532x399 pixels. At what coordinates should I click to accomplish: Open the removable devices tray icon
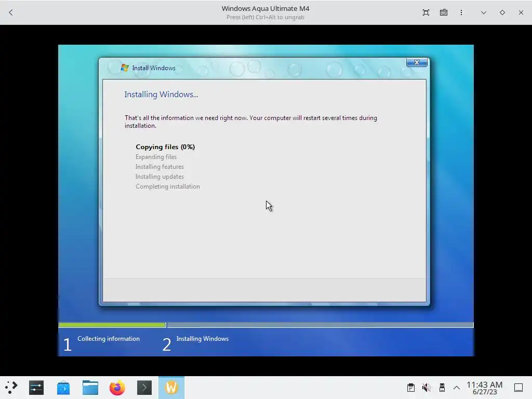coord(442,388)
